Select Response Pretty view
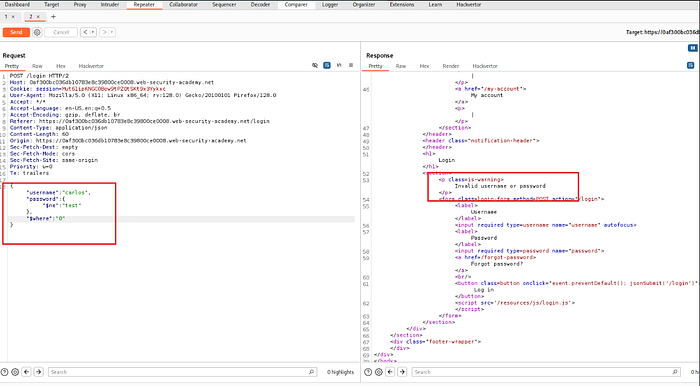The height and width of the screenshot is (386, 700). [x=375, y=66]
